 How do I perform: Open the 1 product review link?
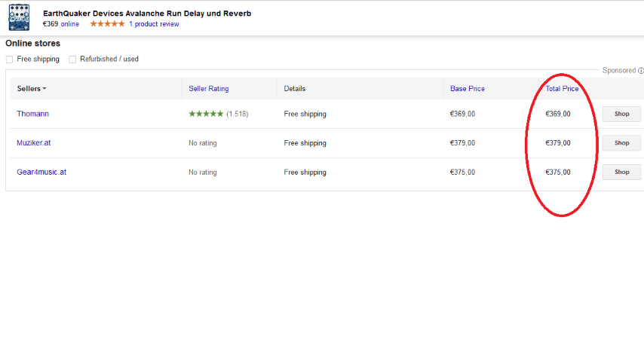[154, 24]
